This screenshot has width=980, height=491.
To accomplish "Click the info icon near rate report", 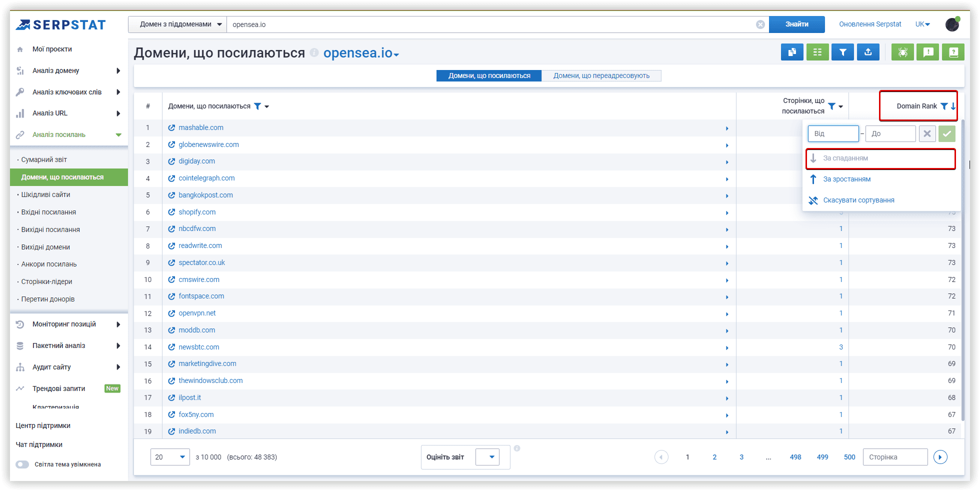I will 517,448.
